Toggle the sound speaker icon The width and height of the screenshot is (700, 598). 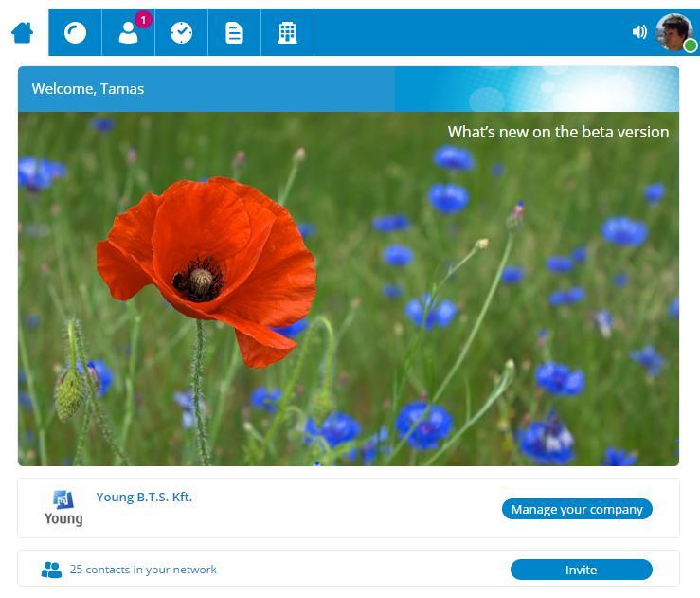(x=639, y=31)
